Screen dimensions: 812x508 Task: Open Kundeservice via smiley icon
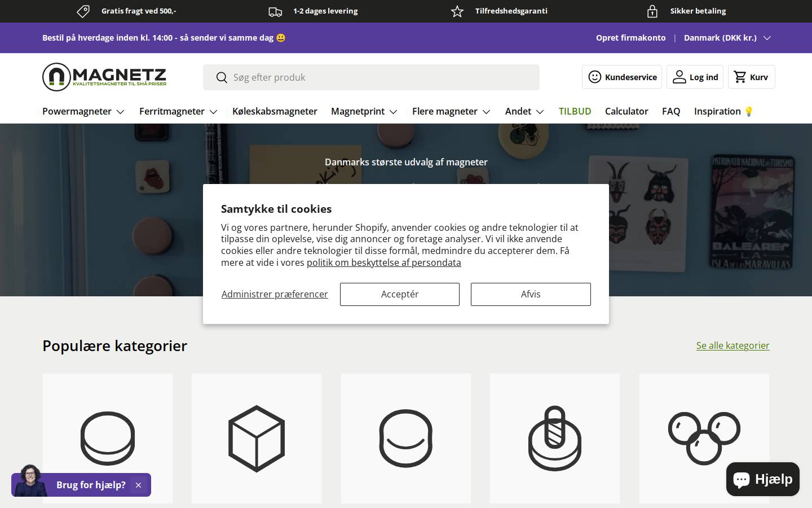point(595,77)
